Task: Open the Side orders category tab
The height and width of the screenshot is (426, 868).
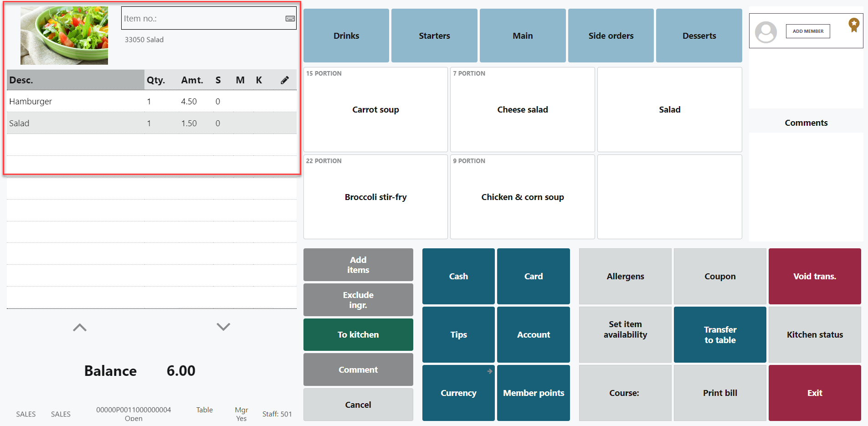Action: 611,36
